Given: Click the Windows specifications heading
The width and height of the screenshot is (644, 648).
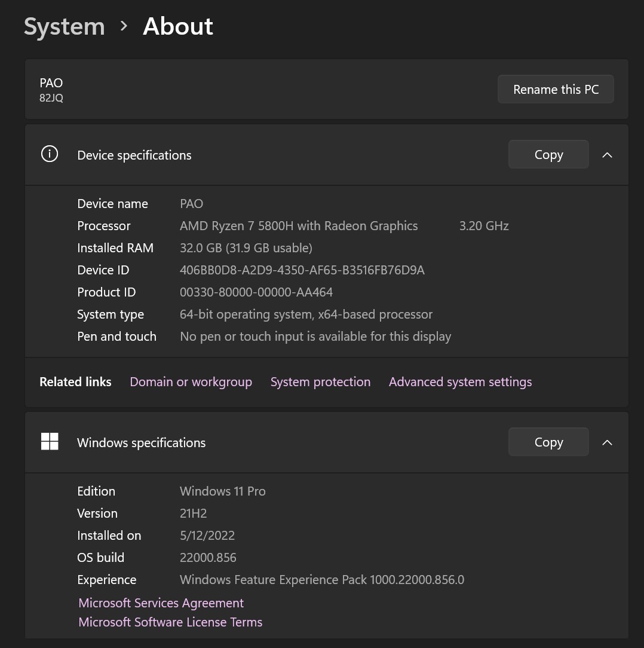Looking at the screenshot, I should pos(141,443).
